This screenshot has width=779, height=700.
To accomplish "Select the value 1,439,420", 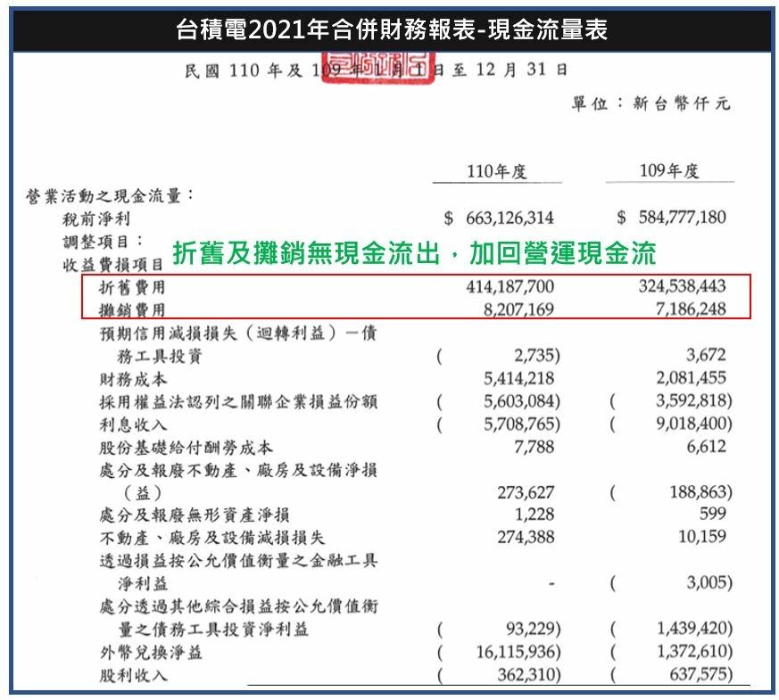I will coord(691,629).
